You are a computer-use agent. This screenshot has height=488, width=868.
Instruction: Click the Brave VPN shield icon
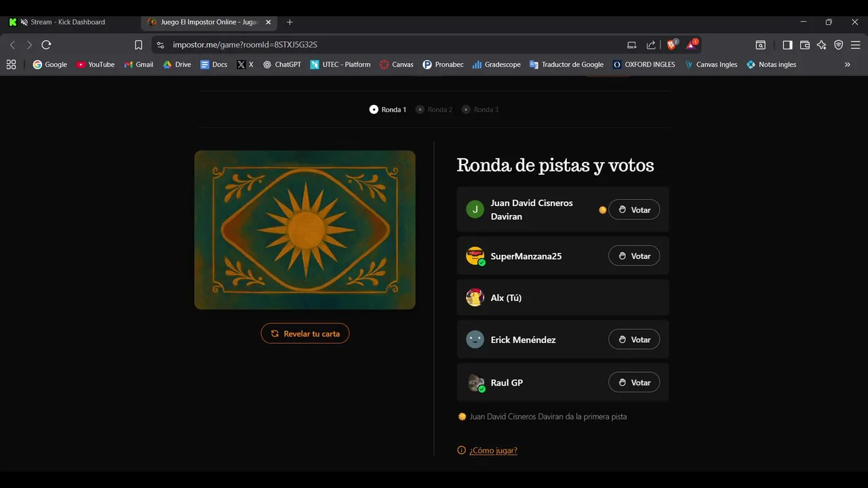tap(838, 45)
